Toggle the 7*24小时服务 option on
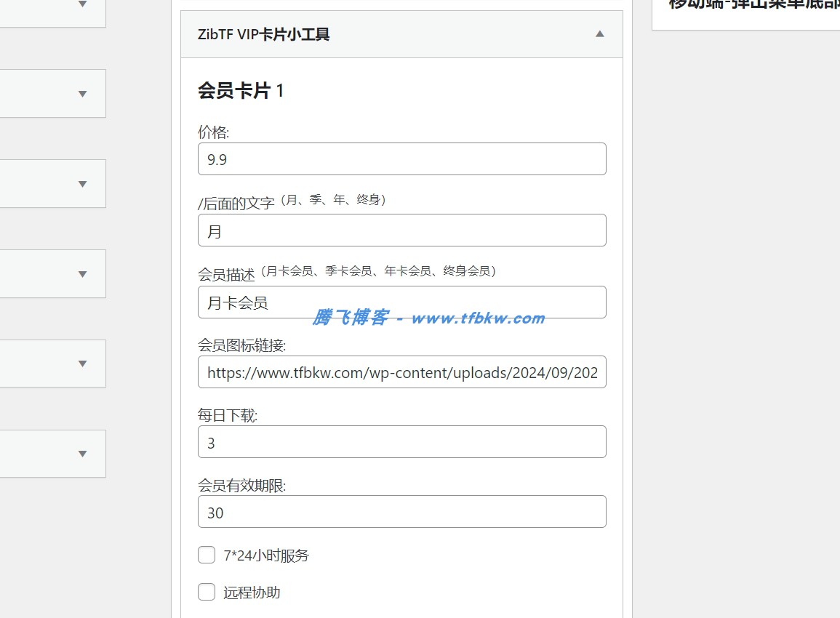 [207, 555]
